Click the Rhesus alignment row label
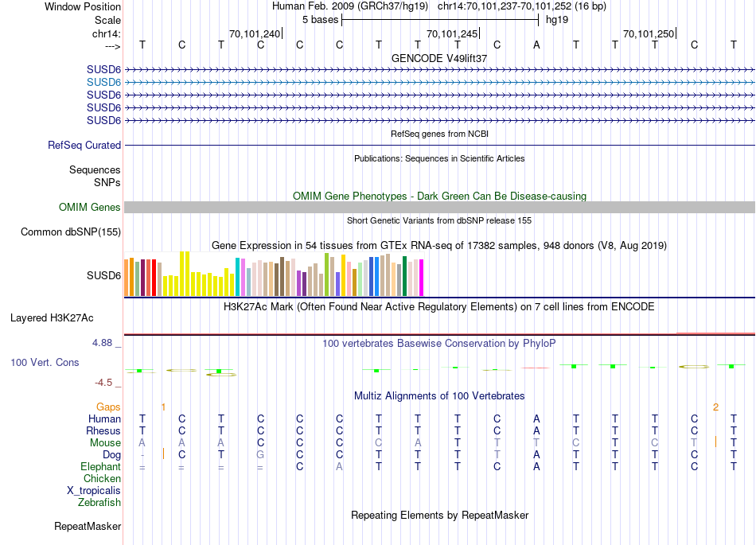 coord(103,430)
